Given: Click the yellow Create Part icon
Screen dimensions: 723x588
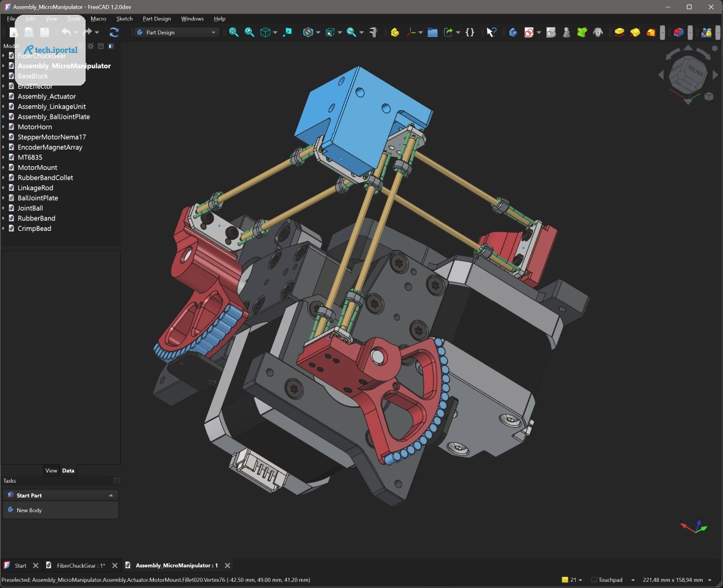Looking at the screenshot, I should [x=395, y=32].
